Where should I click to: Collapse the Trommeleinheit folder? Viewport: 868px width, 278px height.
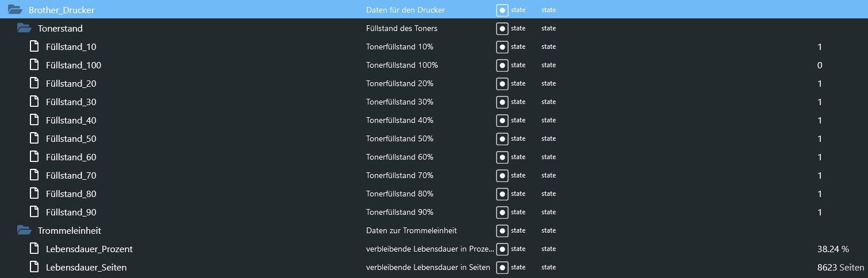(x=24, y=230)
